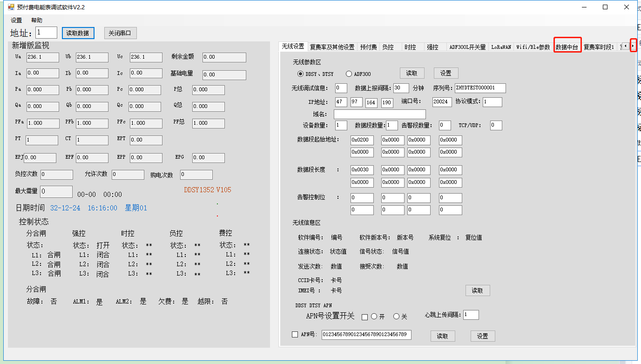Click 读取 button beside the APN号 field
Image resolution: width=641 pixels, height=364 pixels.
pyautogui.click(x=442, y=336)
